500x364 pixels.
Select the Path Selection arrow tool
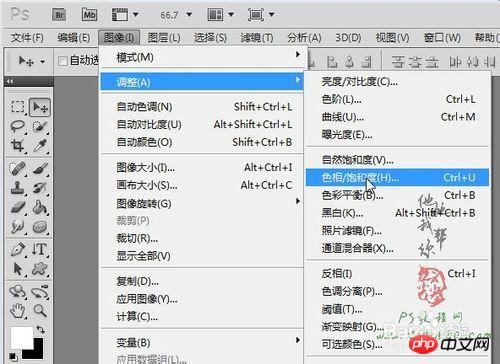(x=17, y=269)
